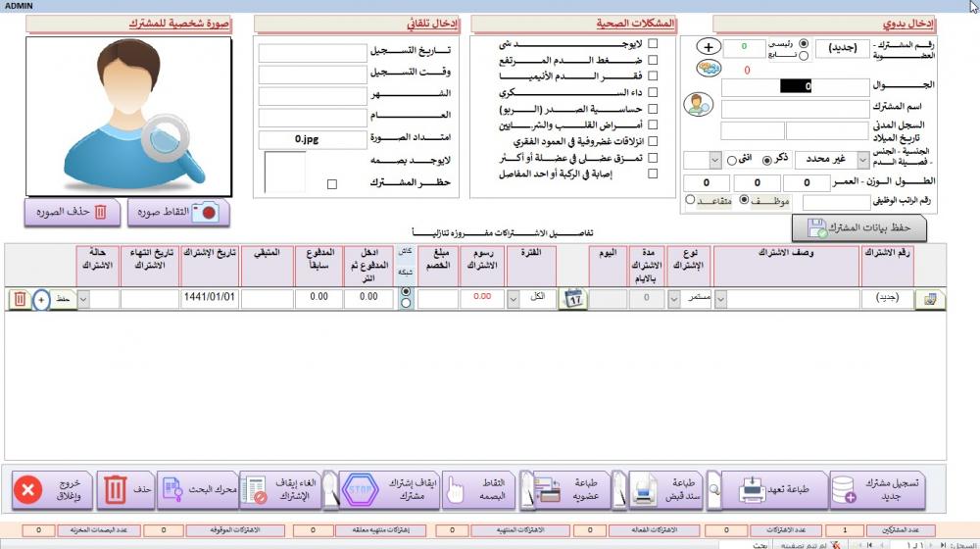Open the subscription record icon at row start

[x=929, y=299]
